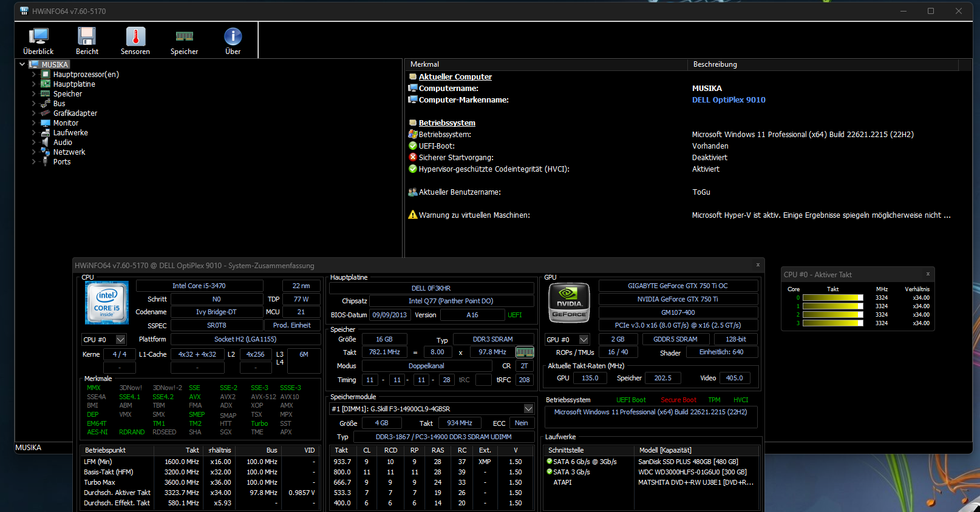Click the NVIDIA GeForce logo image
The image size is (980, 512).
click(569, 303)
